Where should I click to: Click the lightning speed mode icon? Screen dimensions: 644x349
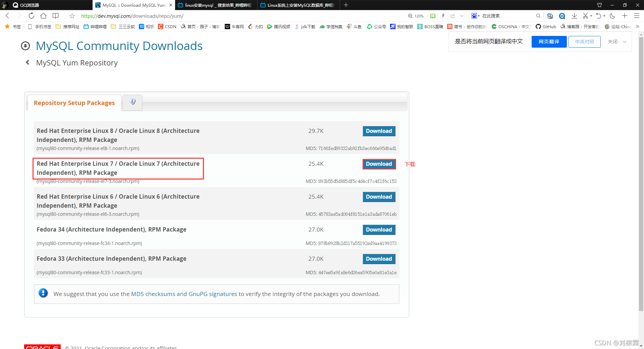pos(443,16)
